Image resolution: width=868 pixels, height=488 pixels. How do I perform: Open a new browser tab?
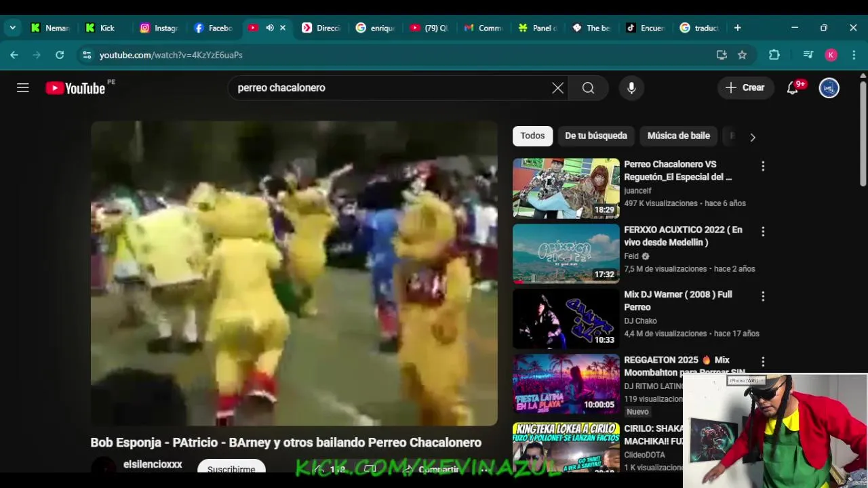[738, 28]
